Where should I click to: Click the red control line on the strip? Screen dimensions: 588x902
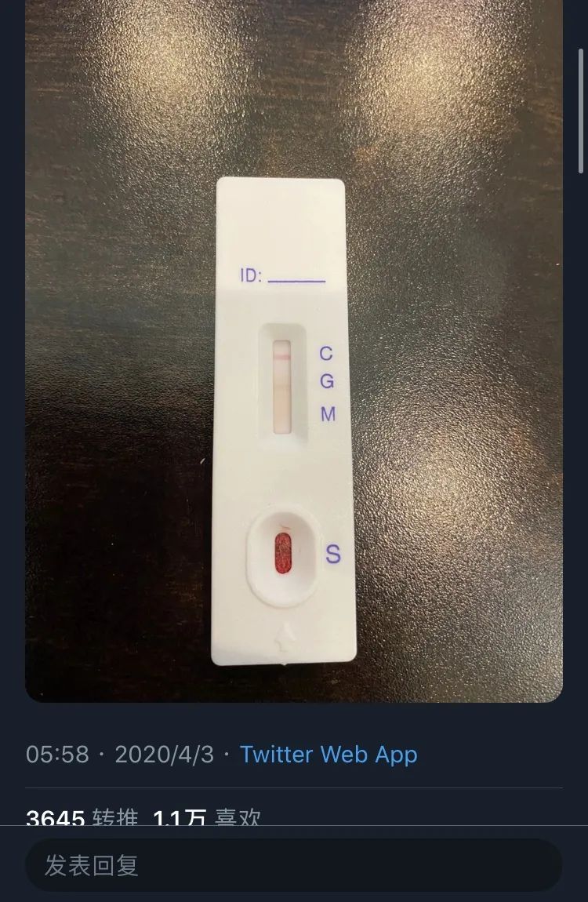point(281,357)
